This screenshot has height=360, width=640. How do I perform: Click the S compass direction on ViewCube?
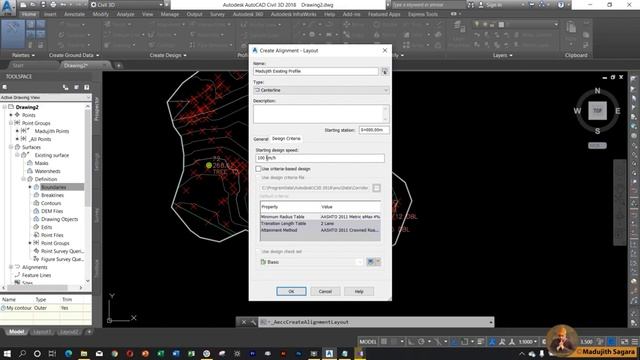pyautogui.click(x=597, y=131)
